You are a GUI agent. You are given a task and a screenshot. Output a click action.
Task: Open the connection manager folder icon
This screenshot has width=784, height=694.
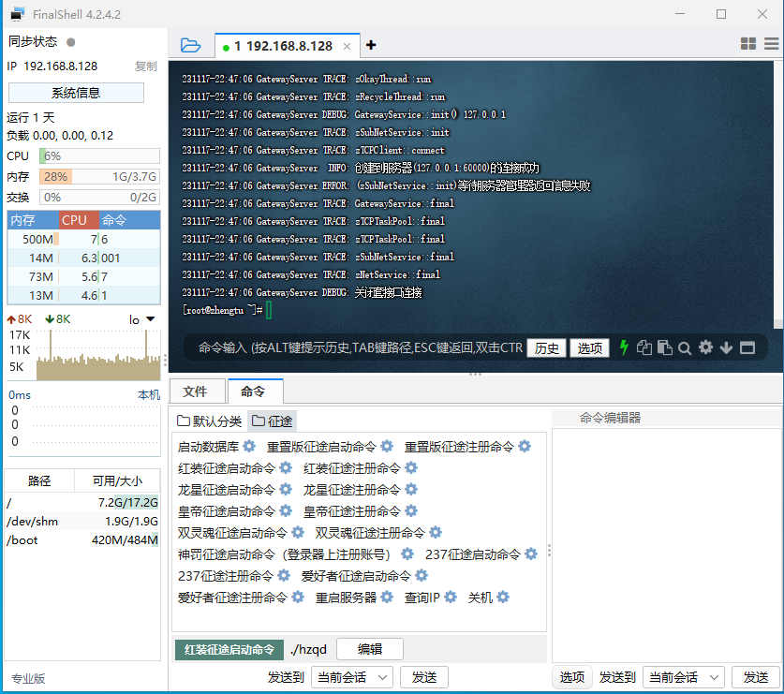coord(190,45)
